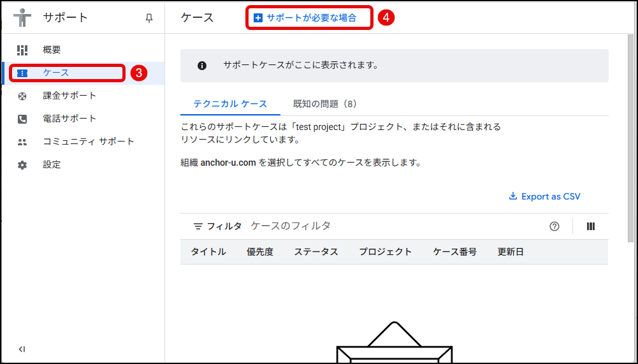Switch to the 既知の問題 (8) tab
Viewport: 638px width, 364px height.
(324, 104)
